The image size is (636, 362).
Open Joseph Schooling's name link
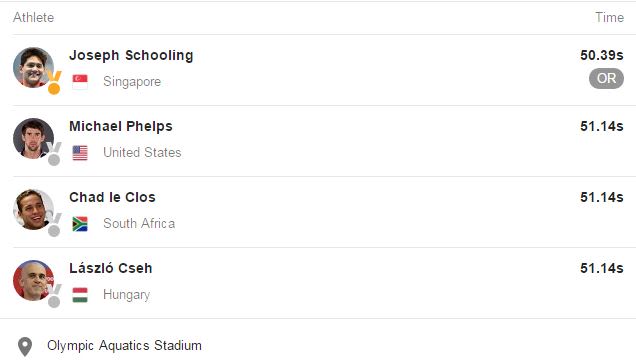point(131,55)
